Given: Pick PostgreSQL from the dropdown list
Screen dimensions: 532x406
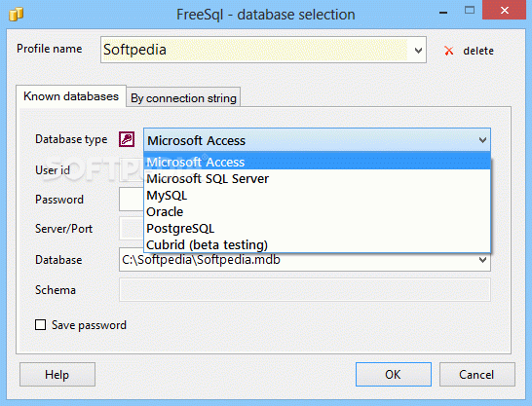Looking at the screenshot, I should (318, 229).
